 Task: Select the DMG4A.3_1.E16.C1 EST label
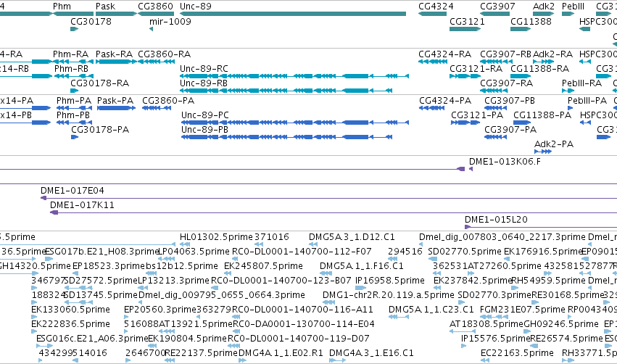(371, 353)
